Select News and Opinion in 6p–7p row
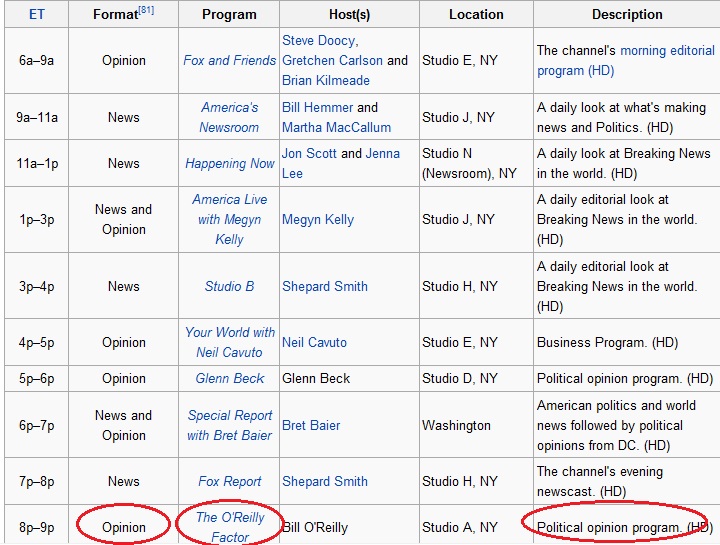Viewport: 720px width, 545px height. (x=124, y=425)
